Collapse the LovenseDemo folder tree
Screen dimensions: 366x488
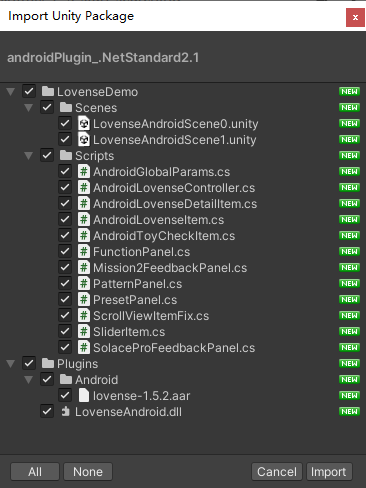[x=11, y=92]
